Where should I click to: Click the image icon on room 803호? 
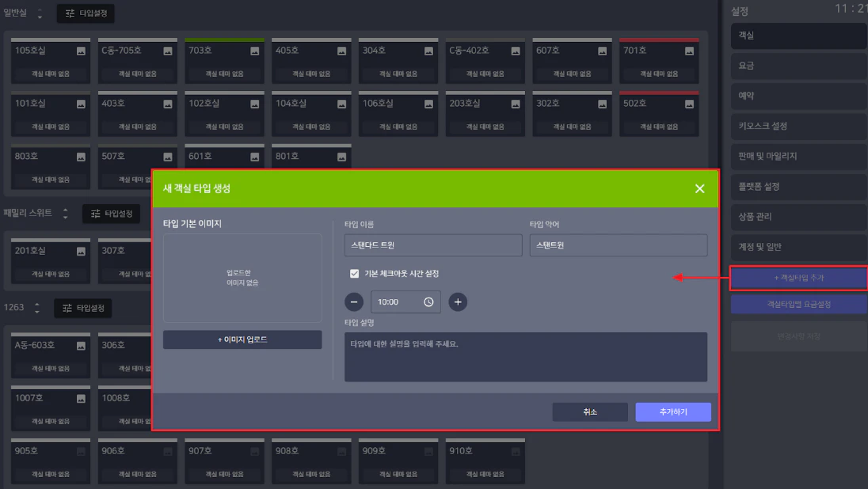(81, 157)
